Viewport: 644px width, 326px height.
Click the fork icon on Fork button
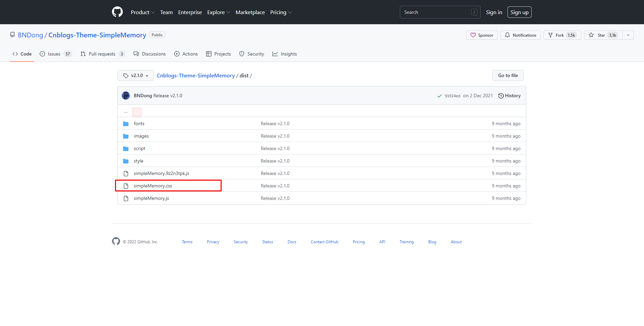coord(551,35)
